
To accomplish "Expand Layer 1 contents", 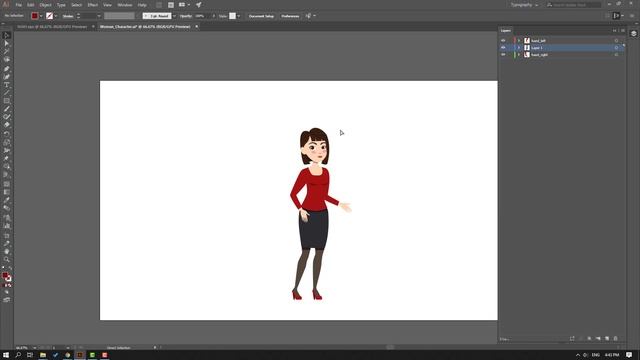I will pyautogui.click(x=519, y=48).
